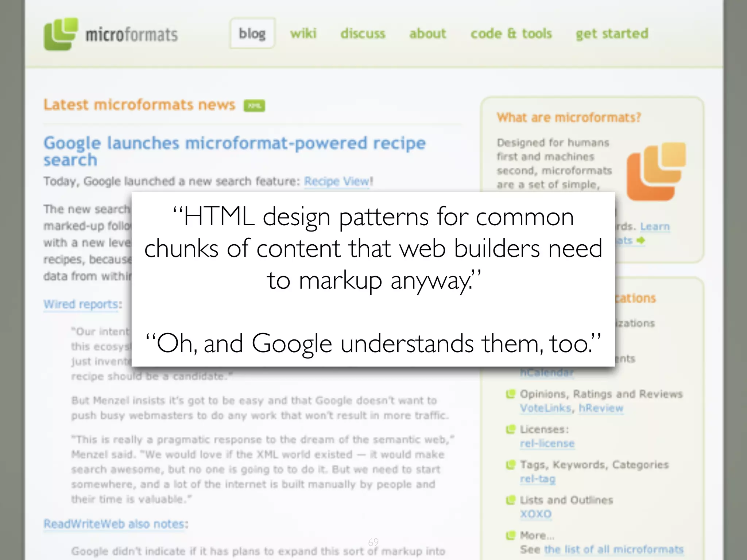Open ReadWriteWeb also notes link
Viewport: 747px width, 560px height.
click(x=114, y=524)
